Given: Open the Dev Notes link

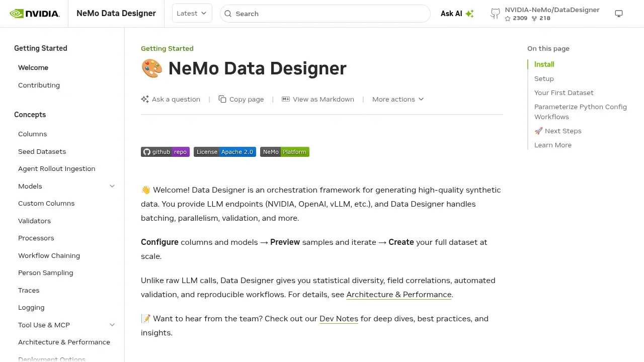Looking at the screenshot, I should tap(339, 319).
